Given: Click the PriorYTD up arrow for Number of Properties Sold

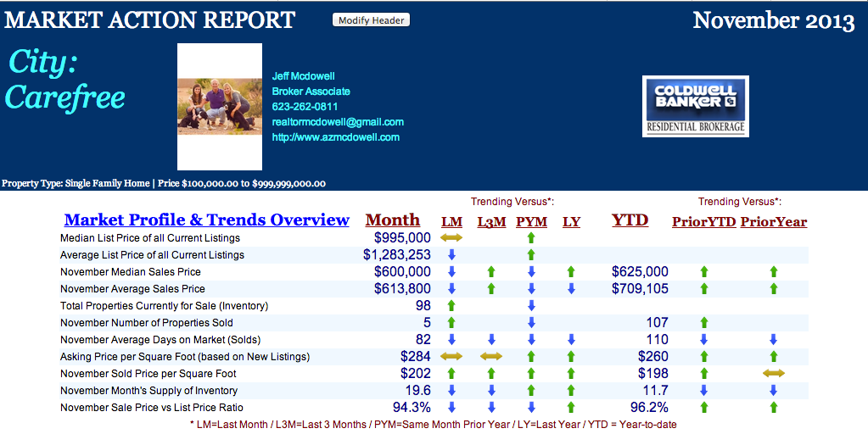Looking at the screenshot, I should [x=703, y=323].
